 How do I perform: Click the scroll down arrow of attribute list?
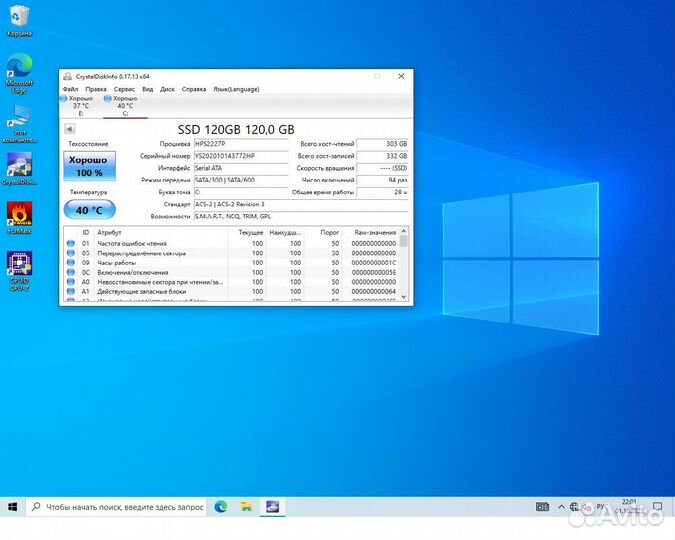(403, 296)
